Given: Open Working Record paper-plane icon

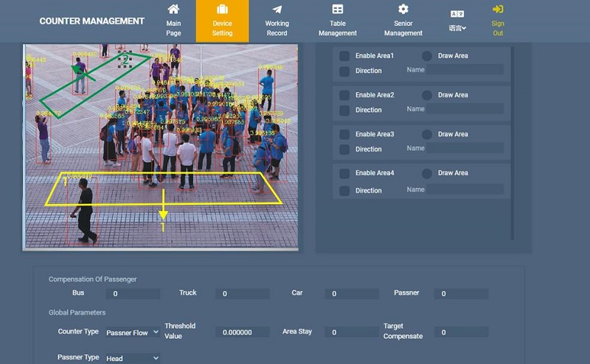Looking at the screenshot, I should coord(277,9).
